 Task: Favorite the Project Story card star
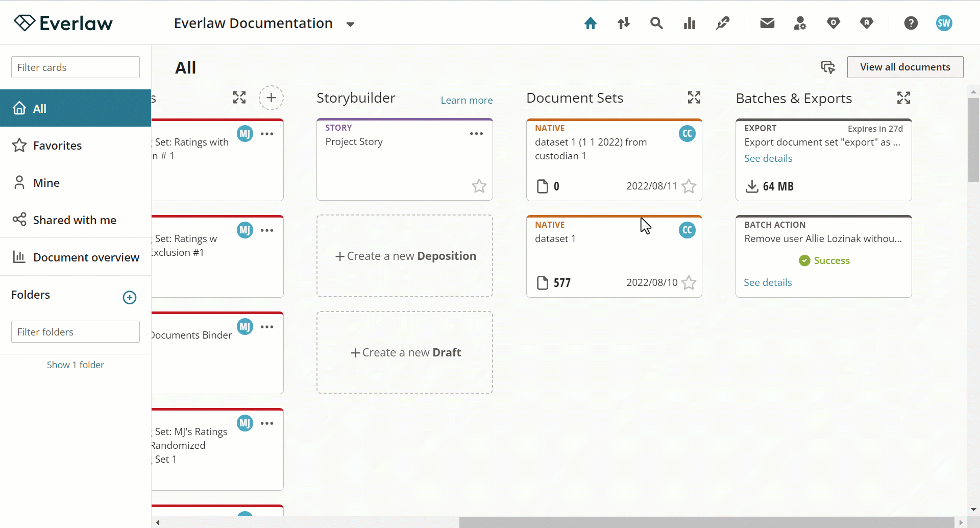coord(479,186)
